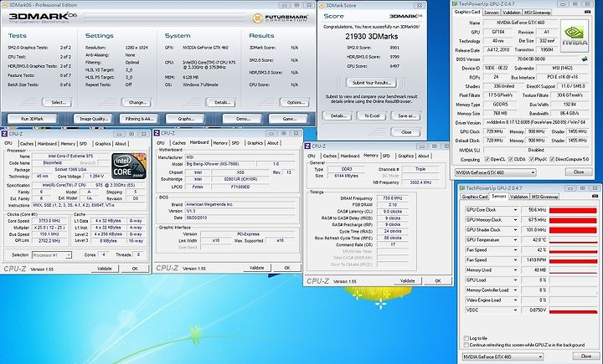Click the CPU-Z title bar icon of the CPU tab window
This screenshot has height=364, width=603.
pyautogui.click(x=4, y=134)
